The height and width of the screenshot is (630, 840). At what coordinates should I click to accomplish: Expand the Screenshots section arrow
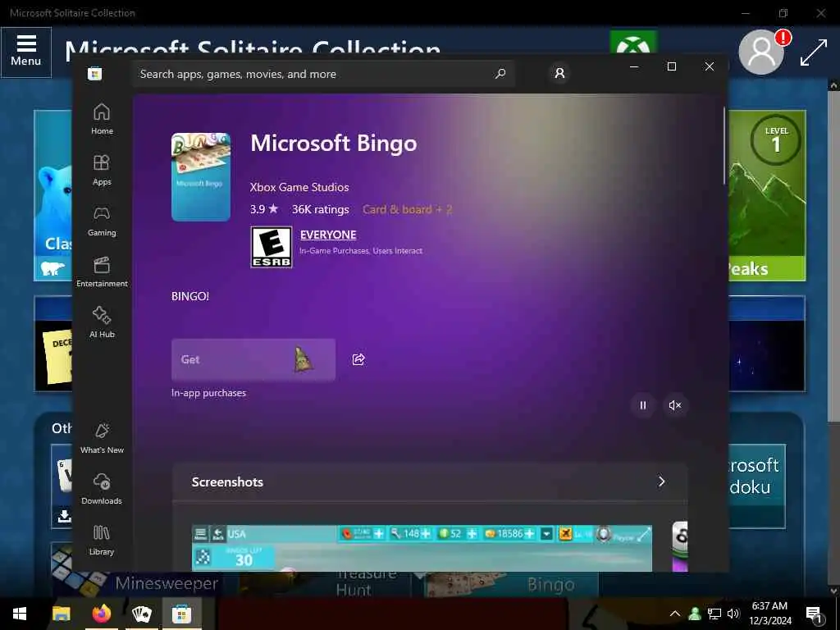click(662, 482)
